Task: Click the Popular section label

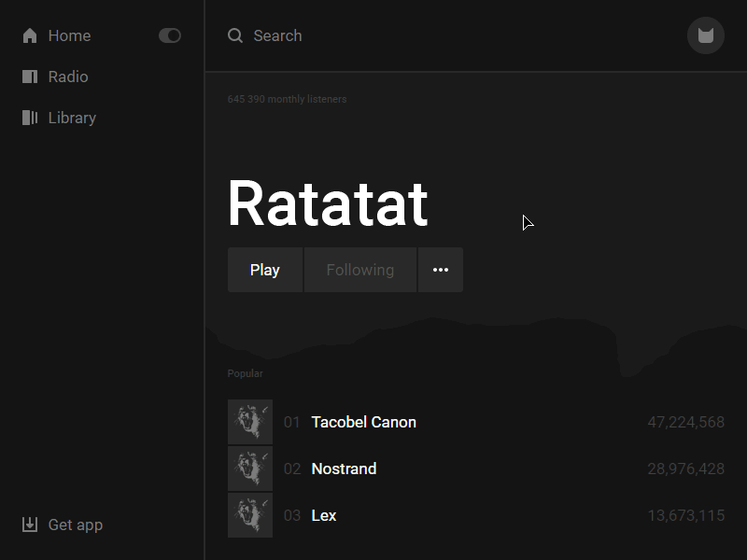Action: pyautogui.click(x=245, y=373)
